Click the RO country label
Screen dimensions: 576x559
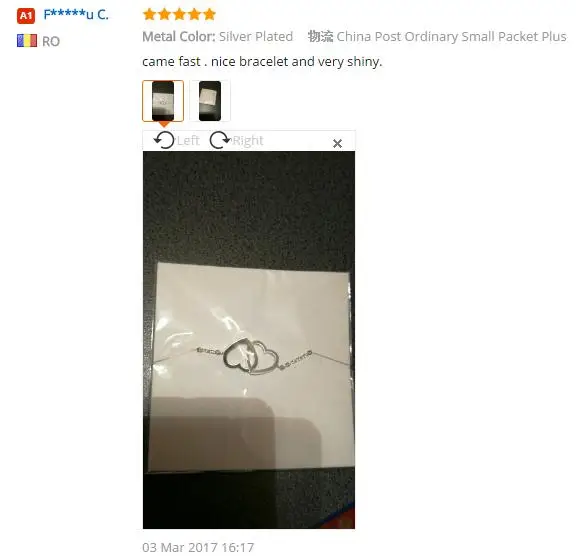(51, 42)
